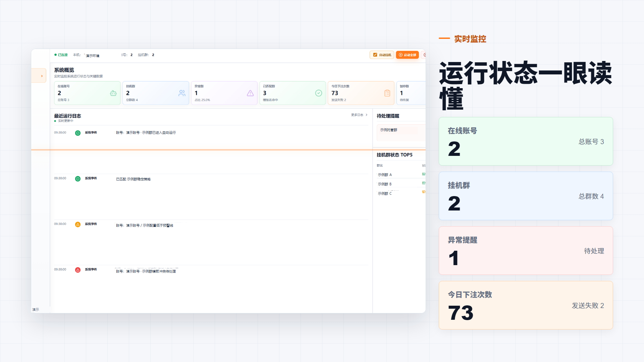The height and width of the screenshot is (362, 644).
Task: Click the 异常提醒 summary card
Action: [526, 251]
